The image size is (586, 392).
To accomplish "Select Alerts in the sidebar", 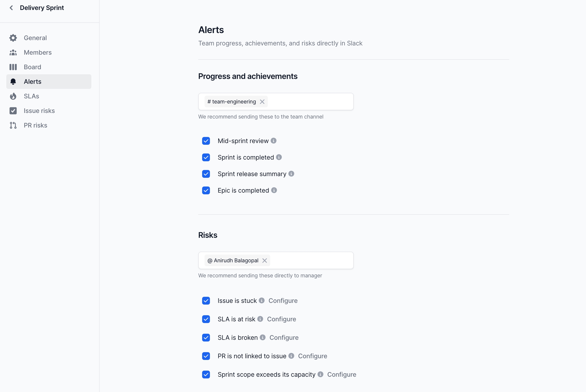I will pyautogui.click(x=33, y=82).
